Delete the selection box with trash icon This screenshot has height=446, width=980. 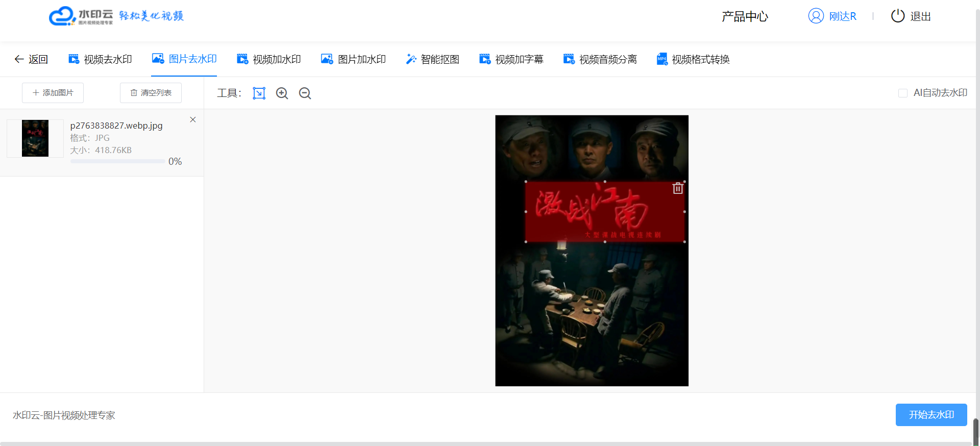(x=677, y=188)
